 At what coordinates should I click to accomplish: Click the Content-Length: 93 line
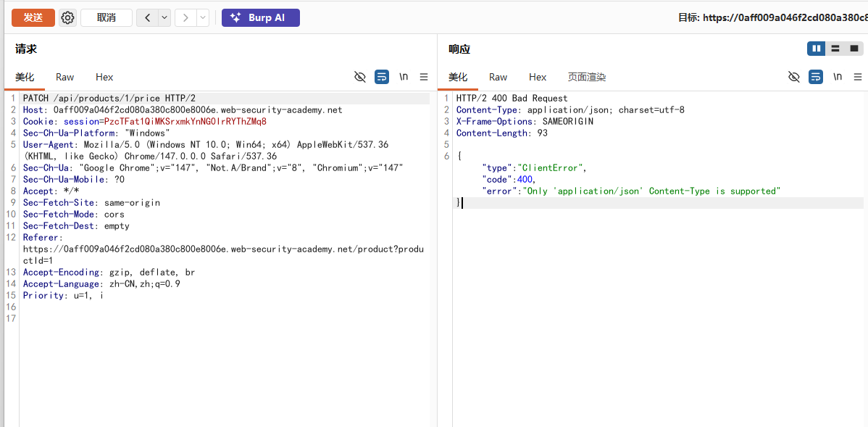coord(502,133)
